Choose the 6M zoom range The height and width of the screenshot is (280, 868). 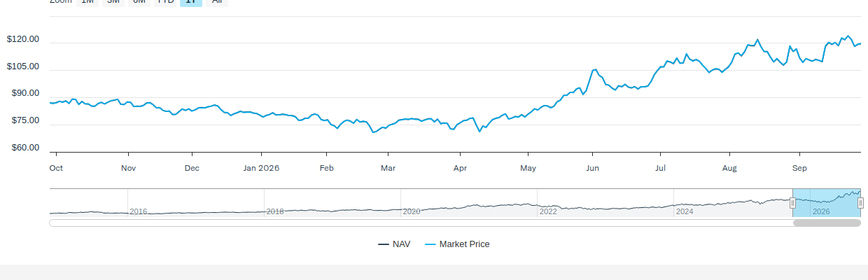139,2
